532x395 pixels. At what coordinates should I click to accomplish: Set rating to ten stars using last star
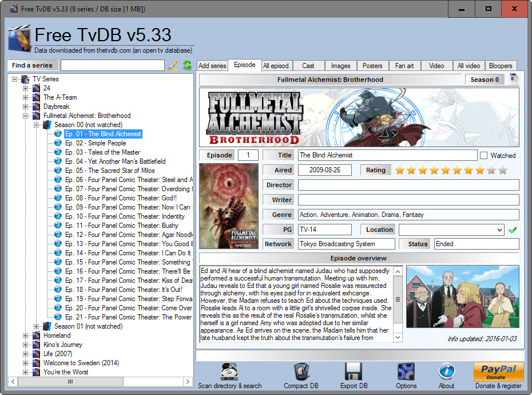tap(502, 170)
